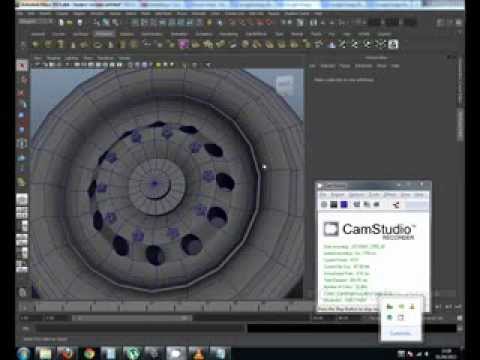Click the CamStudio blue Stop button
480x360 pixels.
click(344, 204)
